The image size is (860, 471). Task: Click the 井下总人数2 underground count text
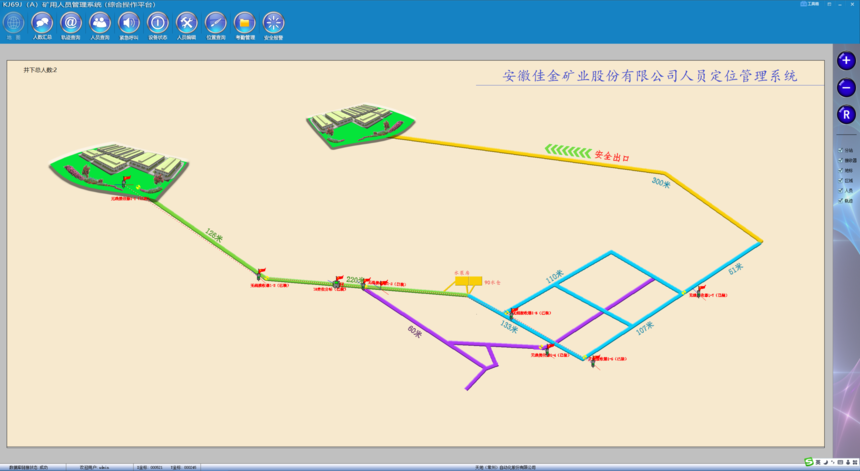pos(40,70)
